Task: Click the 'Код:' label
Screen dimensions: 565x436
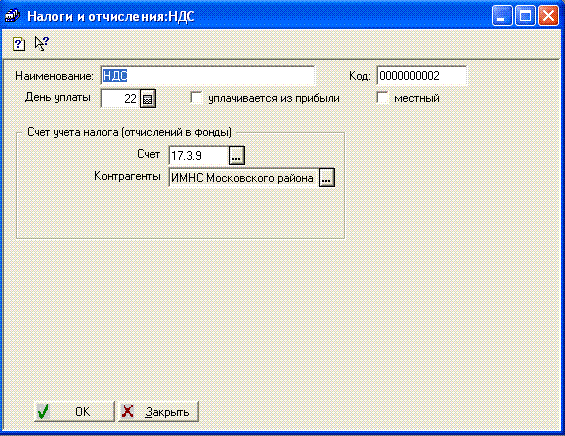Action: pyautogui.click(x=359, y=76)
